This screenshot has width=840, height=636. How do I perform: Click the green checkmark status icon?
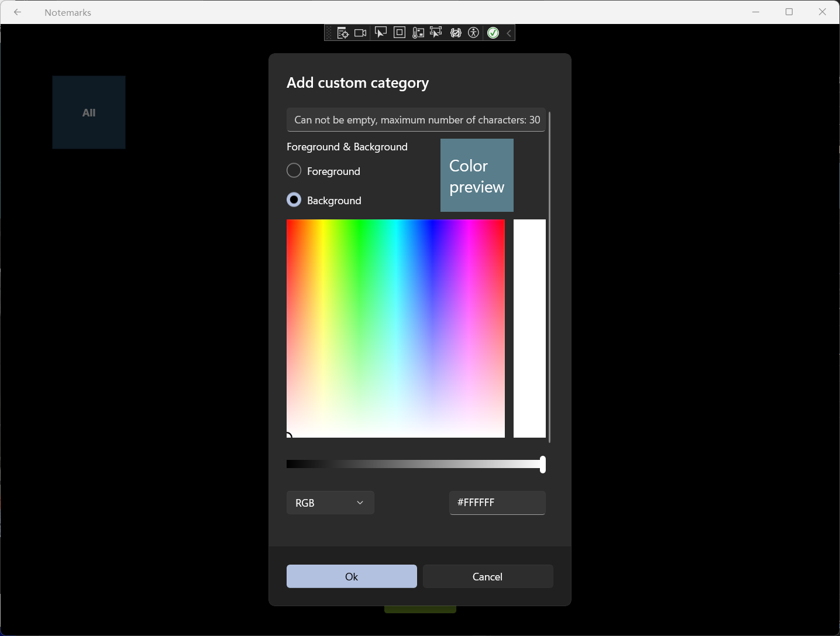[x=493, y=33]
